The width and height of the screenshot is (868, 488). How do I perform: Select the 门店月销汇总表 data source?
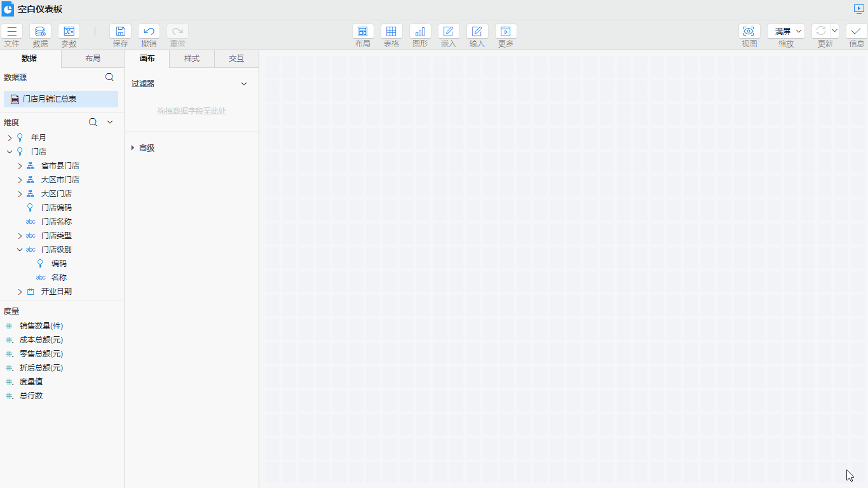(50, 99)
